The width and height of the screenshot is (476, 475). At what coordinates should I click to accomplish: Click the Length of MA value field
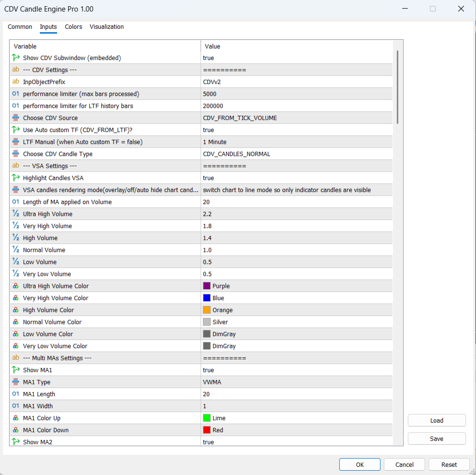[x=297, y=202]
